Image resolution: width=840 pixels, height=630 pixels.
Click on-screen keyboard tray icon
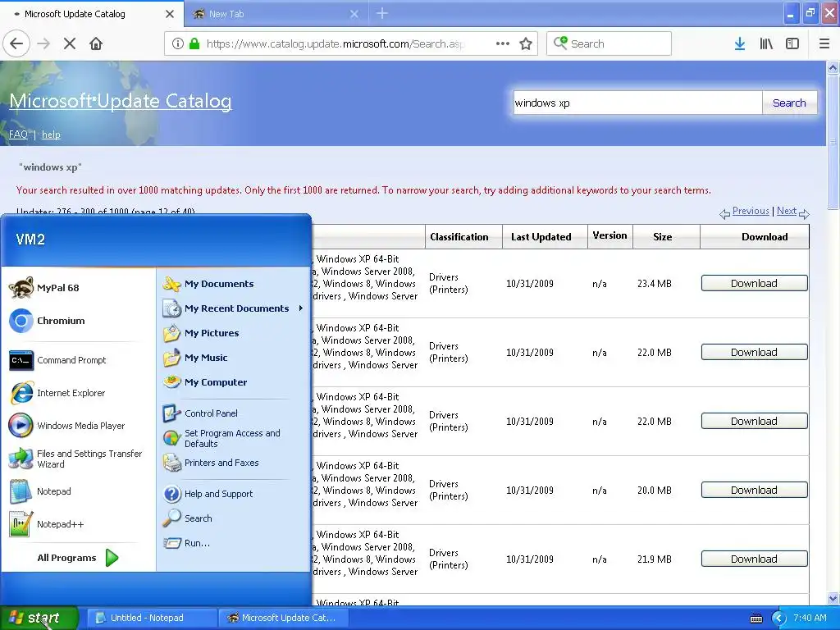pyautogui.click(x=756, y=619)
